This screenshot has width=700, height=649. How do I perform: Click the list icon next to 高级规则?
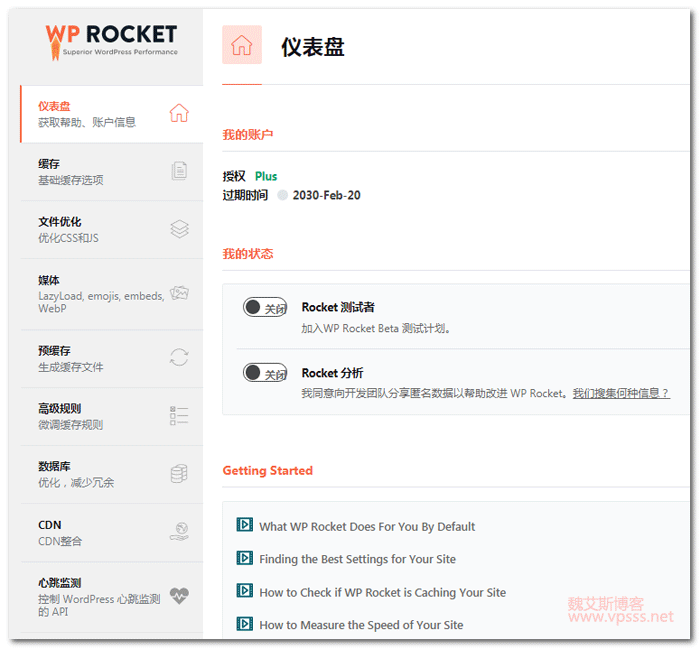coord(179,415)
